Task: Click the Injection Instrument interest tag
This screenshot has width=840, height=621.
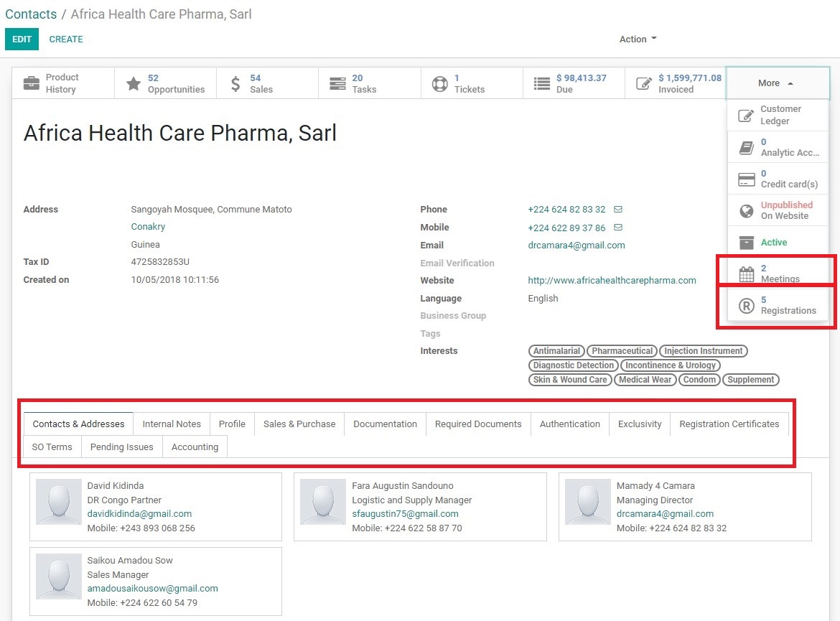Action: (x=704, y=351)
